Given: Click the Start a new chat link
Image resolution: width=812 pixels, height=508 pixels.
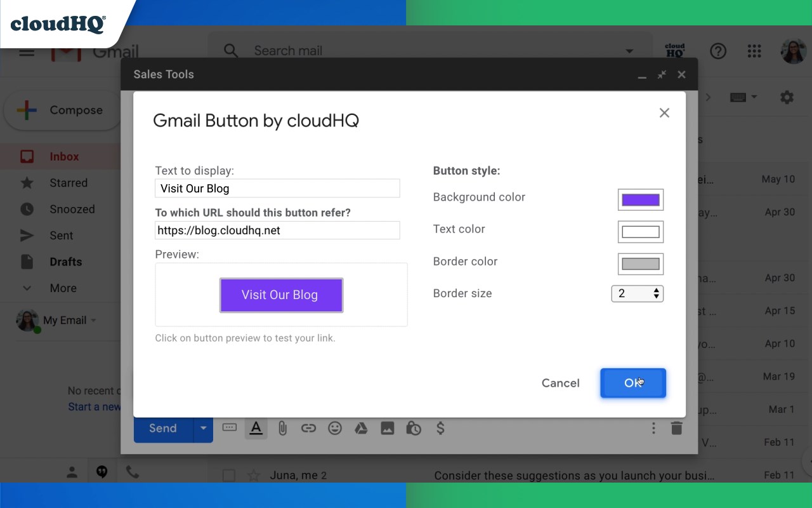Looking at the screenshot, I should point(95,406).
